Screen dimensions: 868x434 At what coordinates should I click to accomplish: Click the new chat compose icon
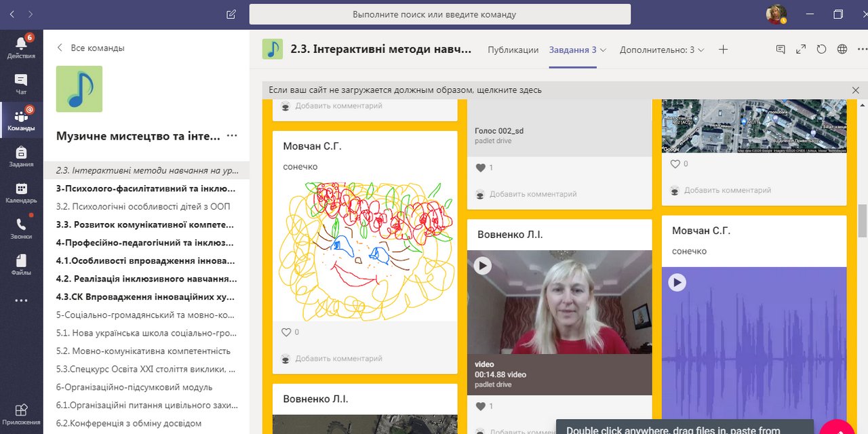click(231, 14)
